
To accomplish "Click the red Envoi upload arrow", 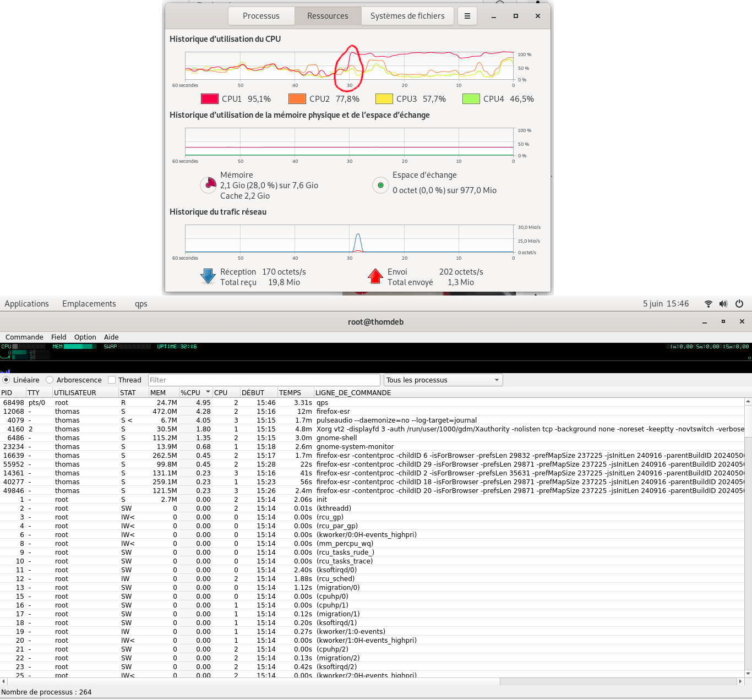I will pyautogui.click(x=375, y=276).
